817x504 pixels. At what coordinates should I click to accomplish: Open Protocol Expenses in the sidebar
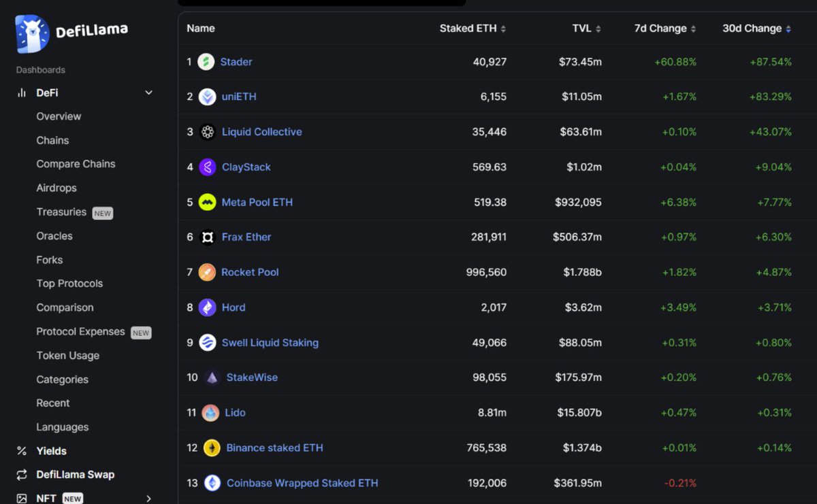click(x=80, y=332)
